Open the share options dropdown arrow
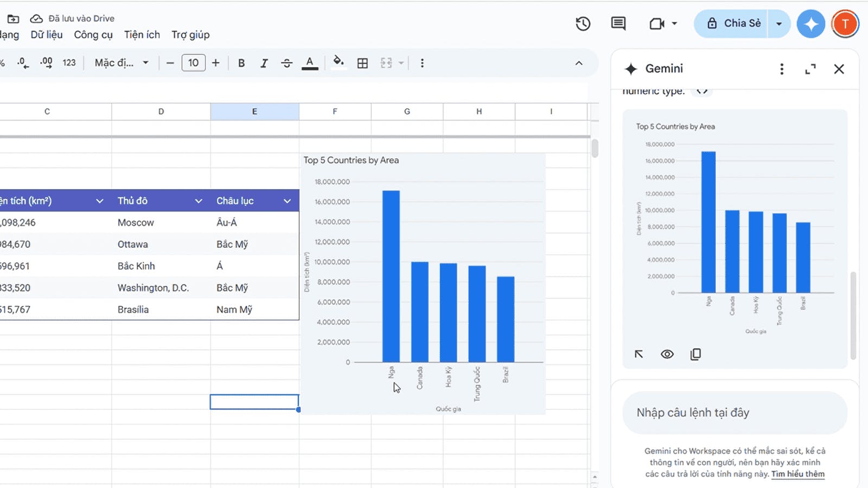 [x=779, y=23]
